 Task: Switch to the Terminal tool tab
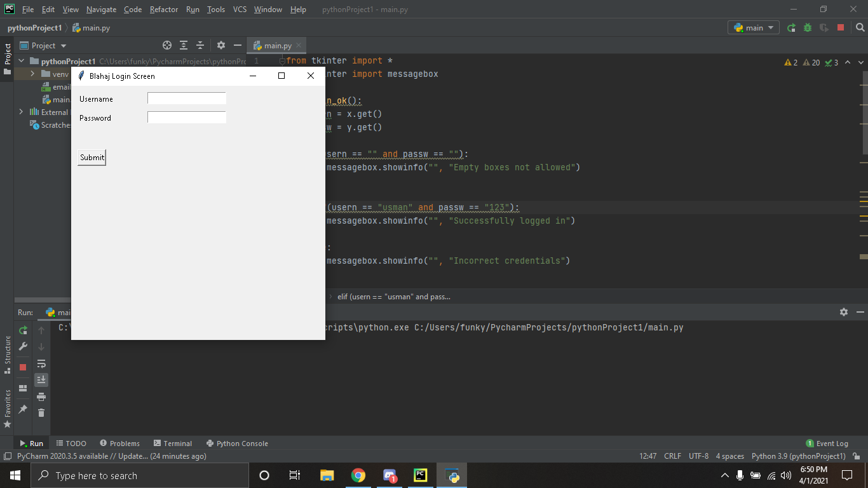coord(172,444)
